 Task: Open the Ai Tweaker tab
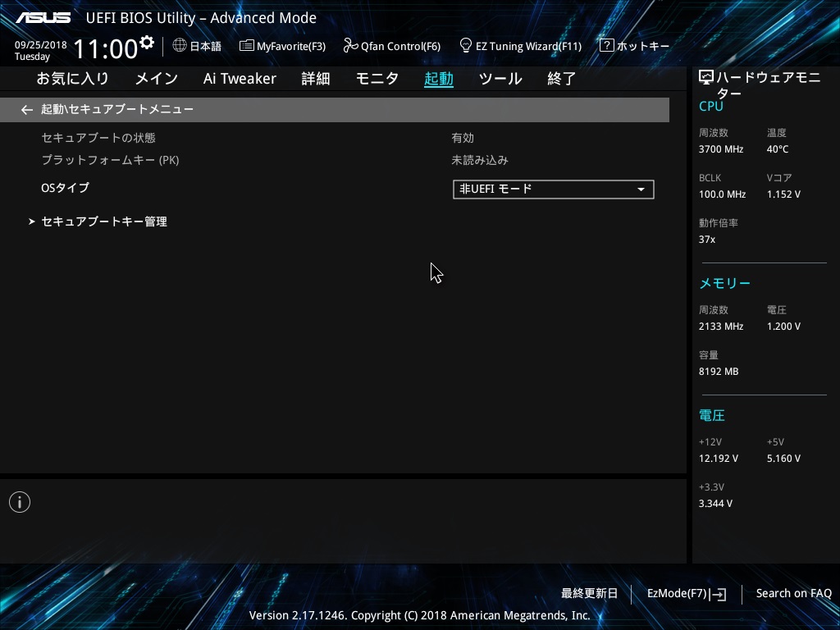[x=240, y=79]
